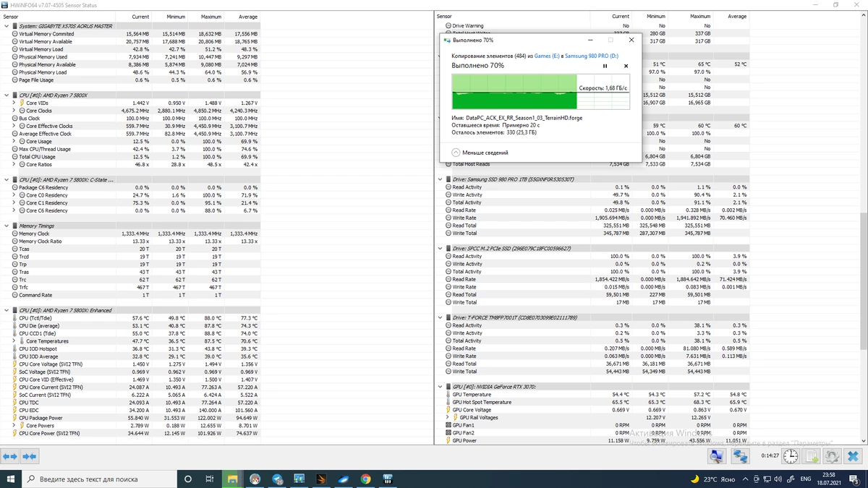This screenshot has width=868, height=488.
Task: Expand the Core Usage row
Action: (x=14, y=142)
